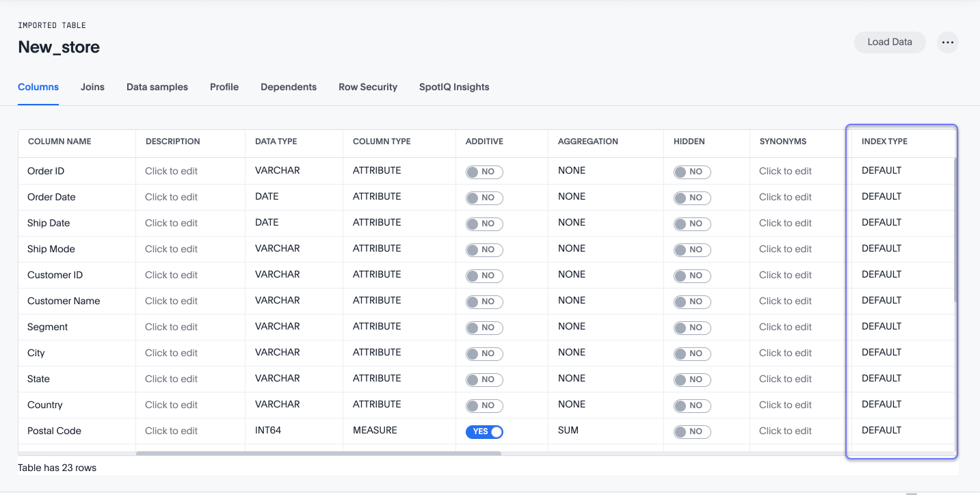Enable Additive for Ship Mode
This screenshot has height=495, width=980.
tap(484, 250)
